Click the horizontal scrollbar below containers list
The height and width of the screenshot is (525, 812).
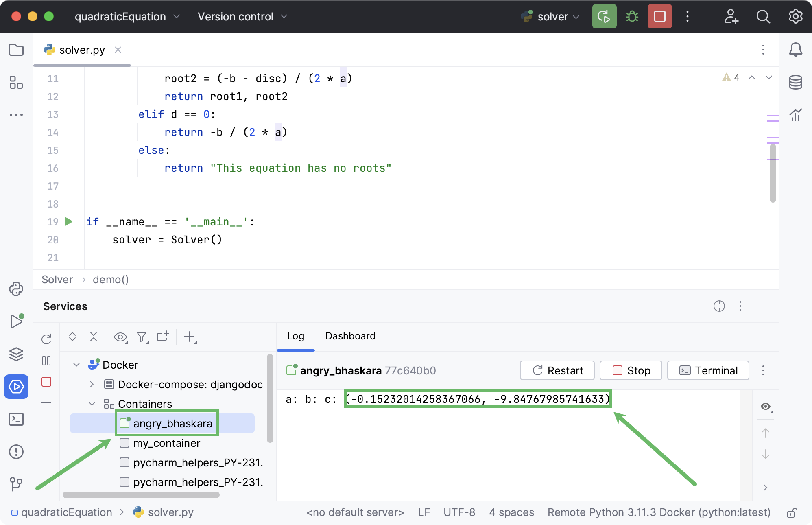click(141, 495)
